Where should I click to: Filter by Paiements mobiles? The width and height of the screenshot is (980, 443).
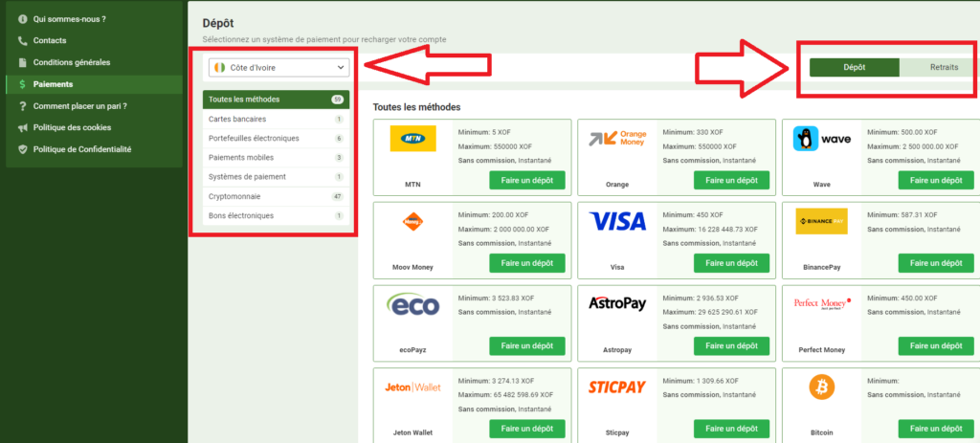click(276, 158)
